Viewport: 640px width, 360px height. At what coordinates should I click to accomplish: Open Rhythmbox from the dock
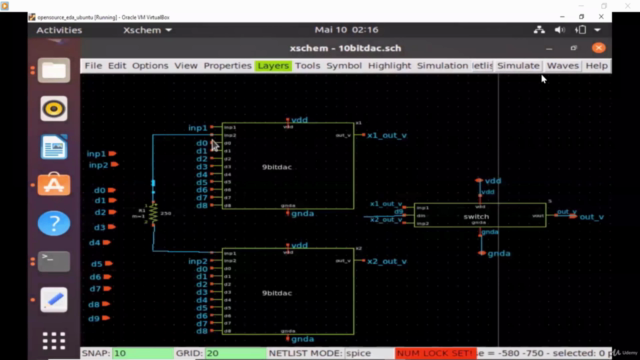pyautogui.click(x=54, y=109)
